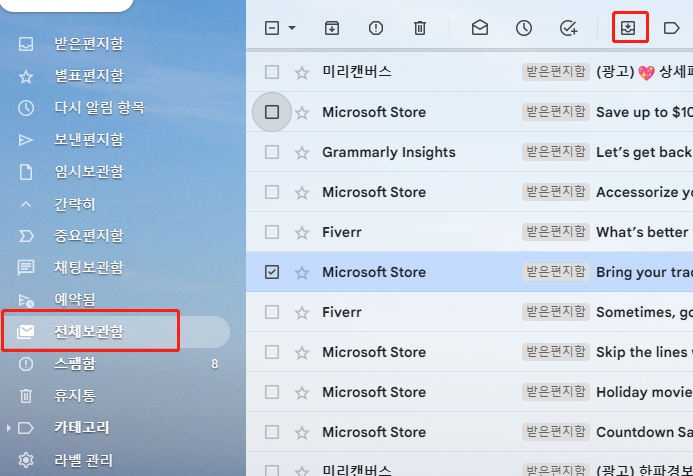Viewport: 693px width, 476px height.
Task: Star the 미리캔버스 (광고) 상세 email
Action: click(302, 72)
